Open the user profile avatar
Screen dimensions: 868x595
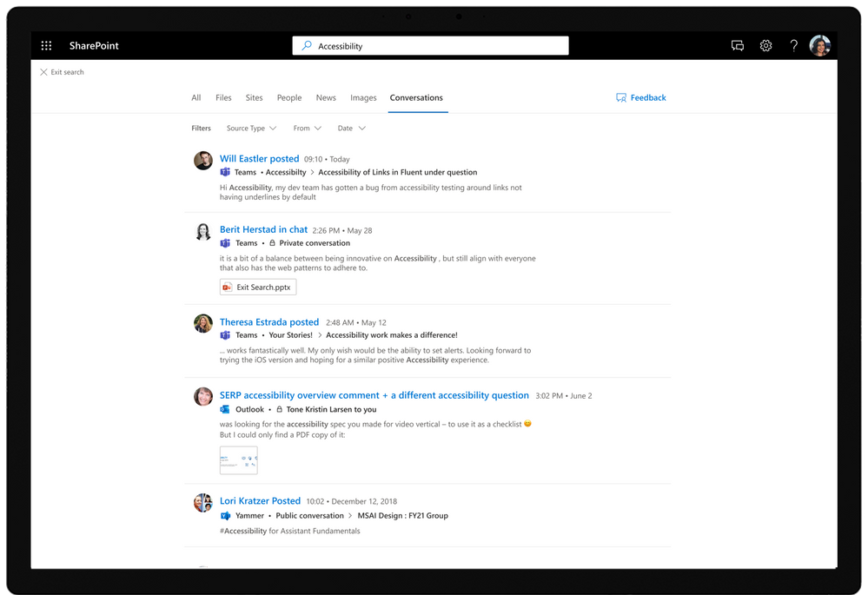point(820,46)
